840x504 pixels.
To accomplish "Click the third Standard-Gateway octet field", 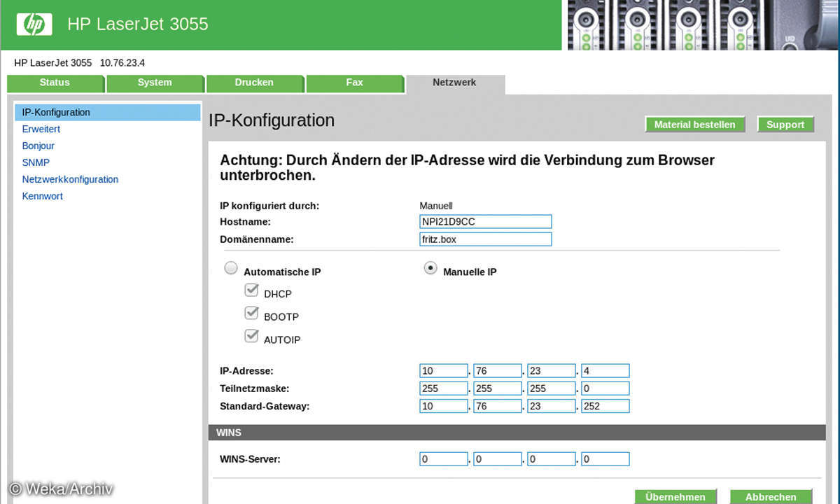I will [551, 406].
